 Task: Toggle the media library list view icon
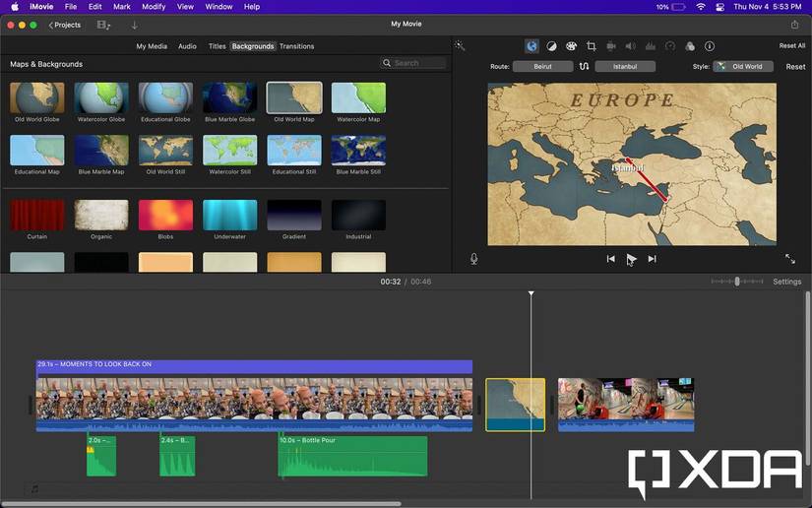pos(103,25)
